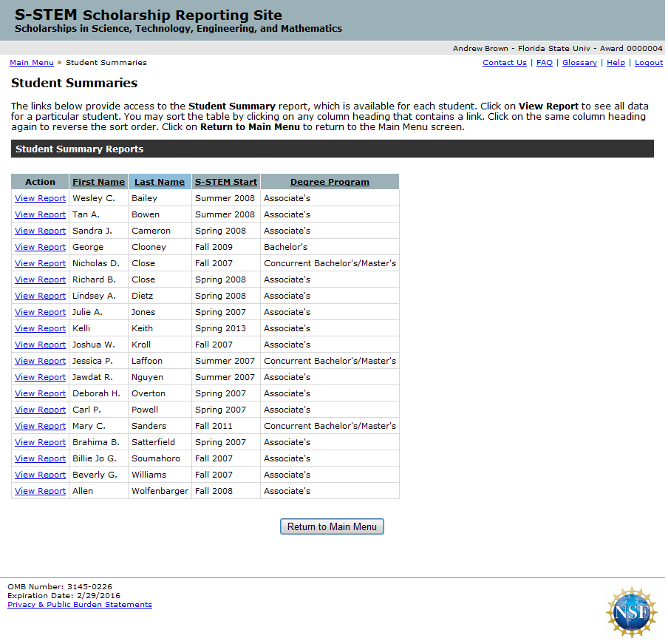The width and height of the screenshot is (668, 644).
Task: Click the OMB Number 3145-0226 text
Action: [60, 587]
